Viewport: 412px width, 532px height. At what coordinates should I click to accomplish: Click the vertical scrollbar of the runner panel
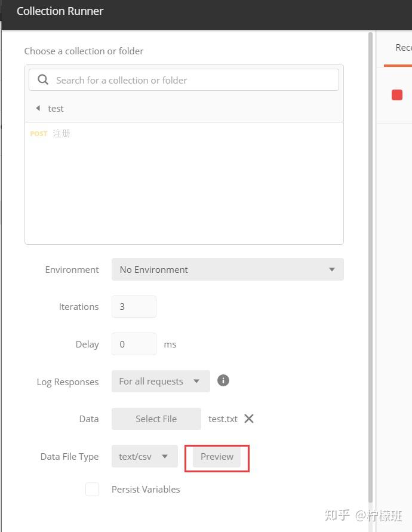(370, 267)
